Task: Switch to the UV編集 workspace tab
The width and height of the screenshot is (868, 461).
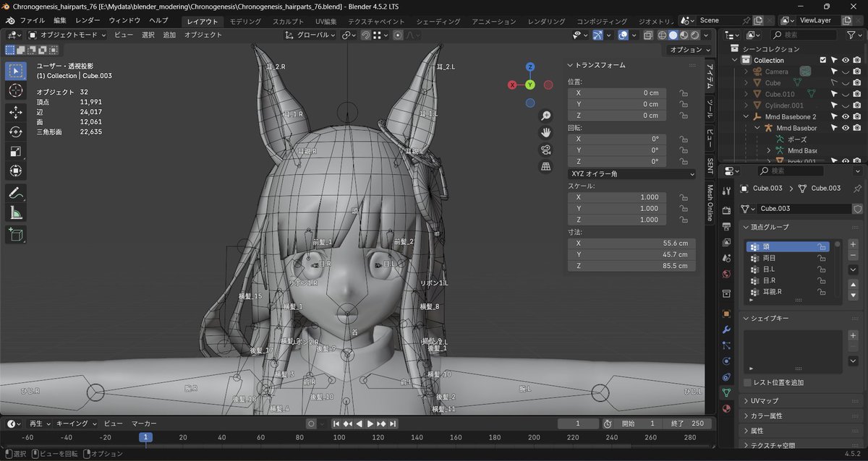Action: [326, 21]
